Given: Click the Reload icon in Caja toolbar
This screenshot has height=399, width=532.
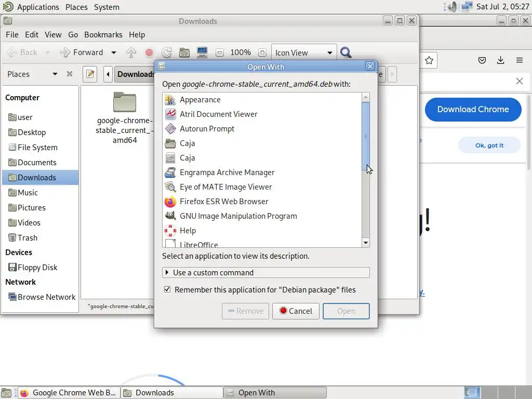Looking at the screenshot, I should [x=167, y=52].
